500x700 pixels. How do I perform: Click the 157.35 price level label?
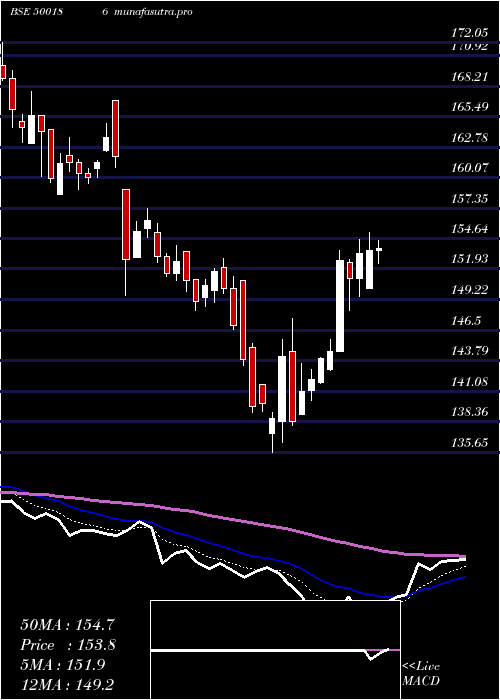(x=468, y=199)
